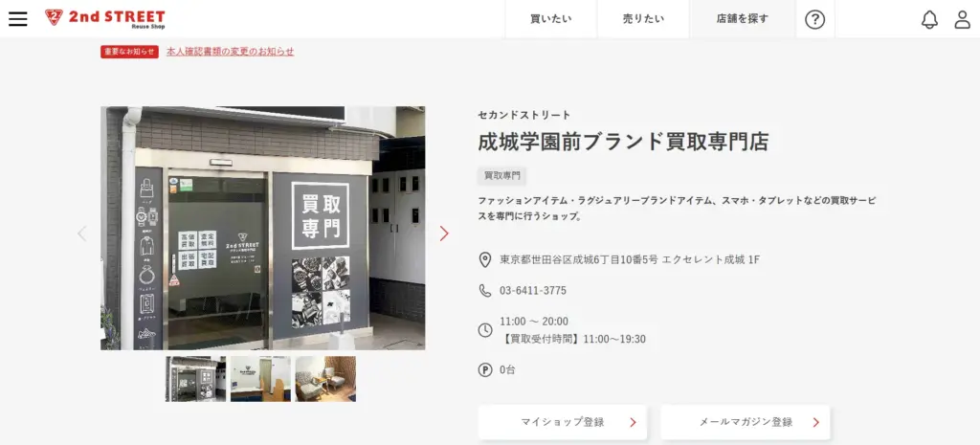Screen dimensions: 980x445
Task: Click the parking P icon
Action: tap(485, 370)
